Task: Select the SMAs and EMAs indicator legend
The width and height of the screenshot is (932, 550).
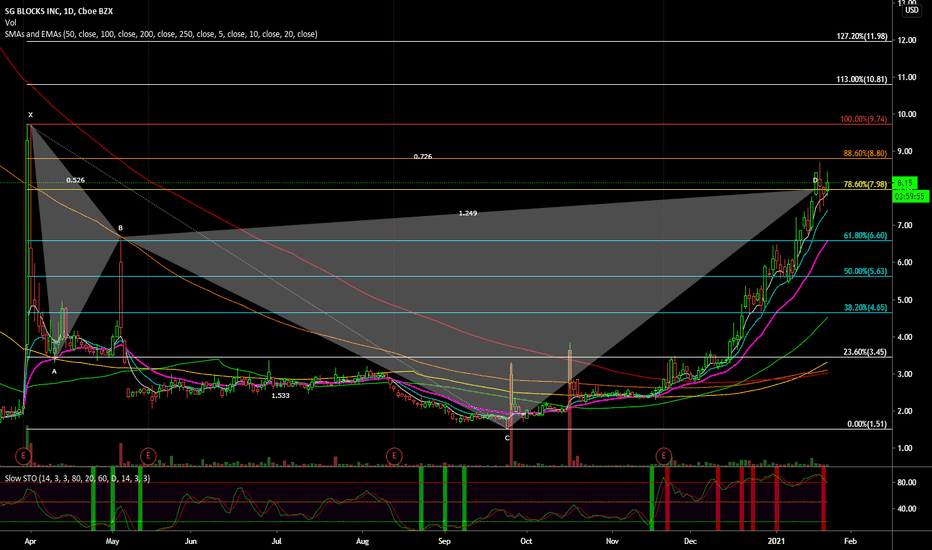Action: (161, 34)
